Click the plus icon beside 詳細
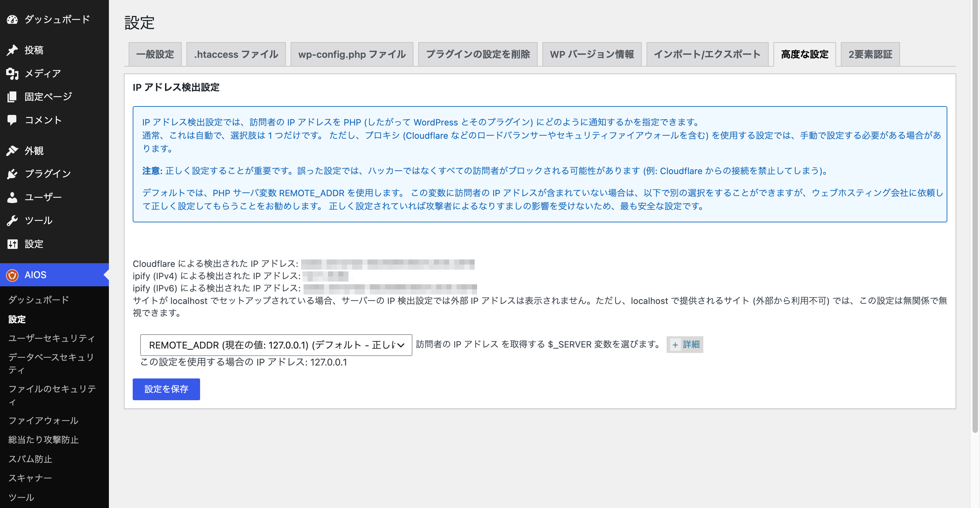This screenshot has height=508, width=980. (x=675, y=345)
